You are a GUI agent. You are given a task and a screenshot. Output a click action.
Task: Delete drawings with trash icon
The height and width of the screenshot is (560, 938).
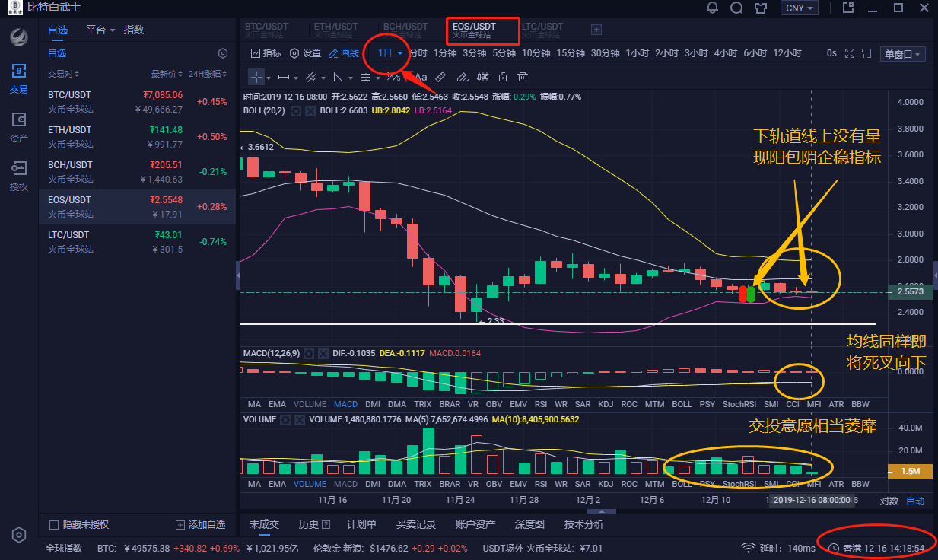pyautogui.click(x=523, y=77)
